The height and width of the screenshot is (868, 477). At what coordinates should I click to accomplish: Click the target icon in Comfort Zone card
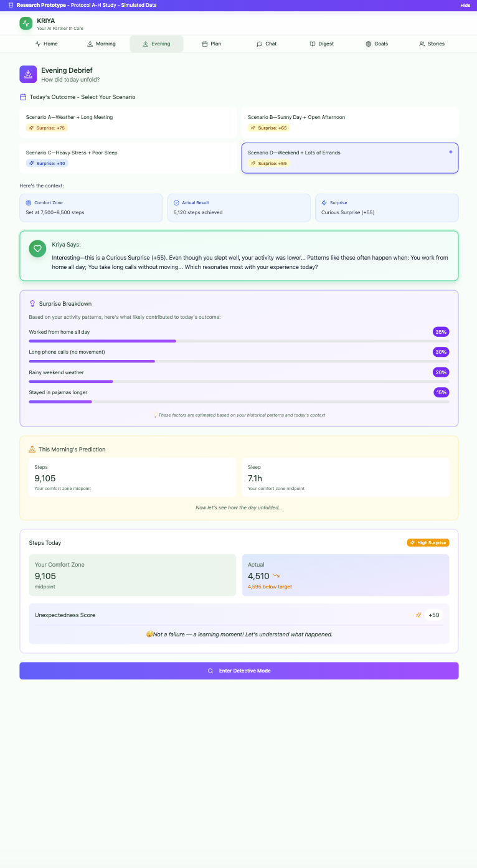[x=29, y=203]
